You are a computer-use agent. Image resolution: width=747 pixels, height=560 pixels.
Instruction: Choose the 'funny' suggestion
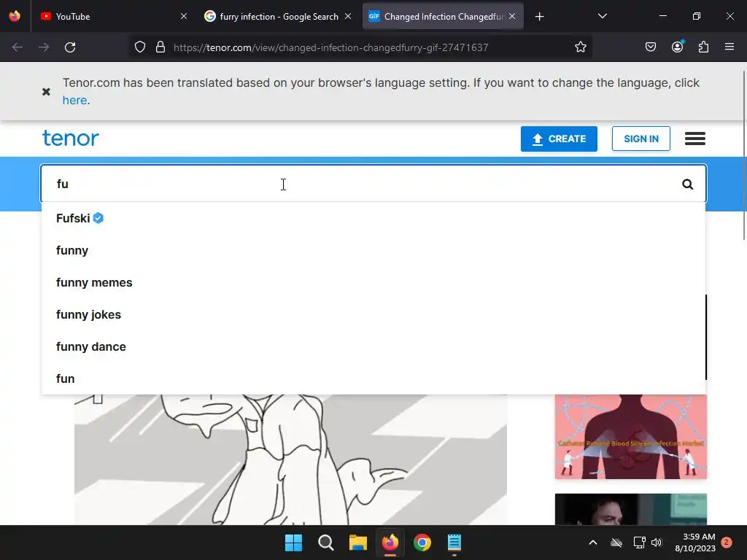coord(373,251)
